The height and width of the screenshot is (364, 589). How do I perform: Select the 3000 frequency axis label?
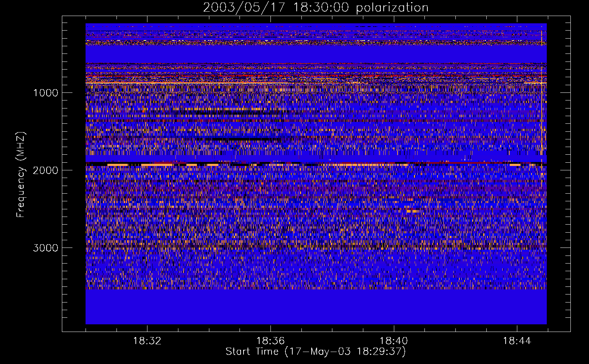pyautogui.click(x=46, y=248)
